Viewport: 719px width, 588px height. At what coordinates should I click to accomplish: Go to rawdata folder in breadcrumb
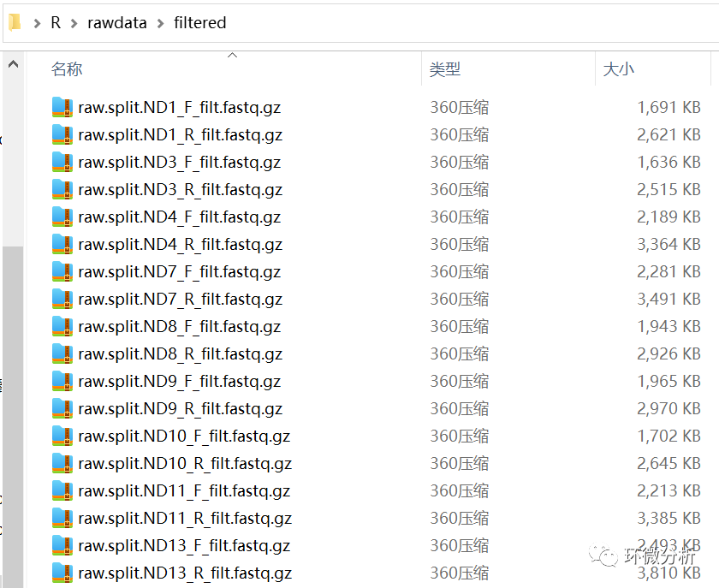tap(117, 22)
